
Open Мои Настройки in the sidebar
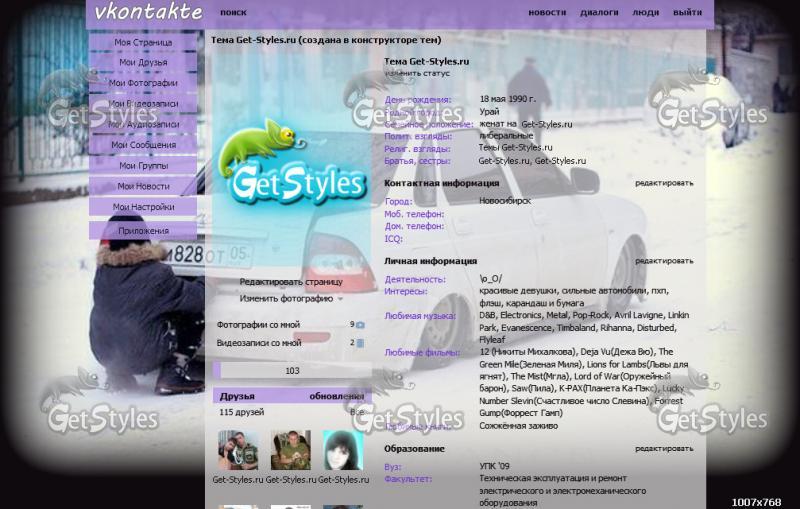[143, 207]
